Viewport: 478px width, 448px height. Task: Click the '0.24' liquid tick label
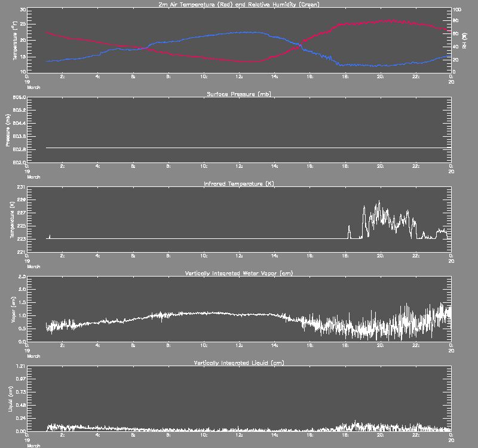tap(21, 418)
